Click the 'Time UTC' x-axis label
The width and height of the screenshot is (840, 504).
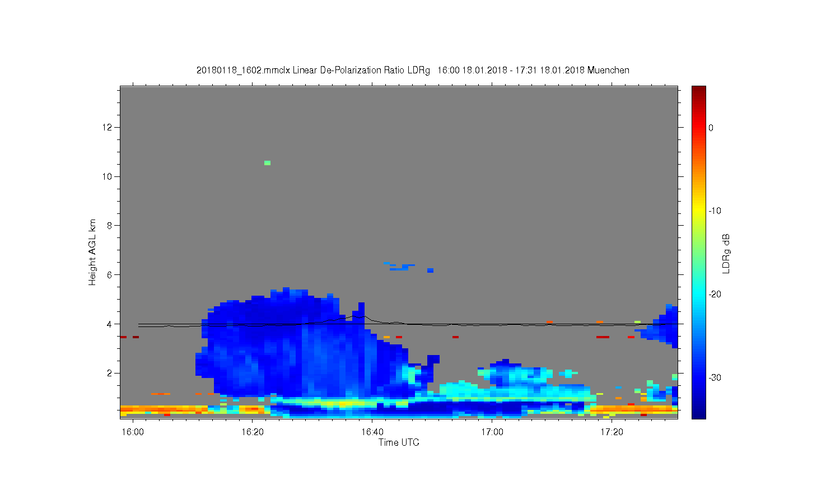(399, 442)
